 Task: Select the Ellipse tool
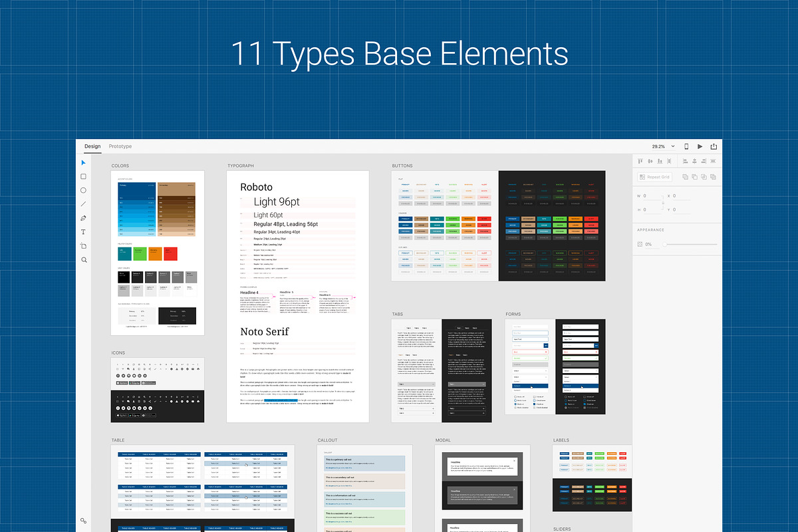pos(84,190)
